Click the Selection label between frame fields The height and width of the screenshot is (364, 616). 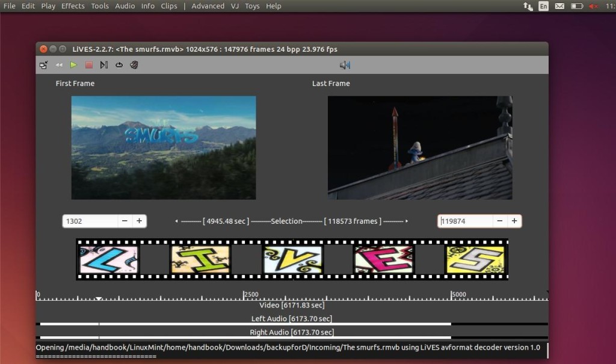[x=286, y=221]
